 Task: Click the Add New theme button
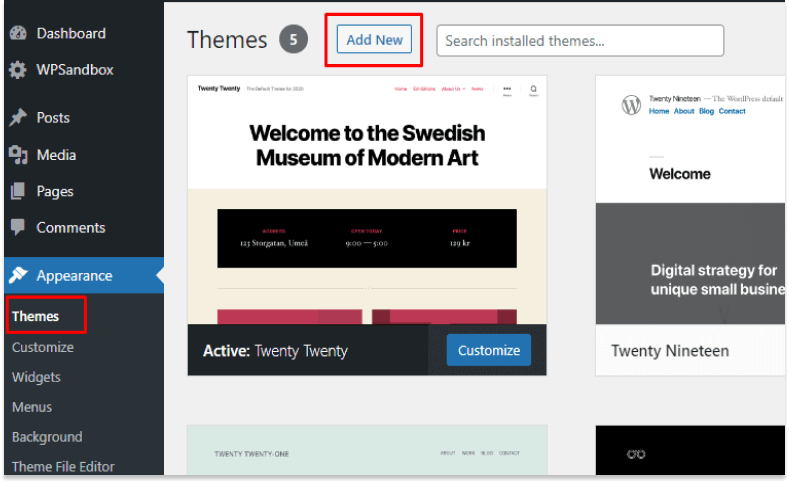(374, 39)
